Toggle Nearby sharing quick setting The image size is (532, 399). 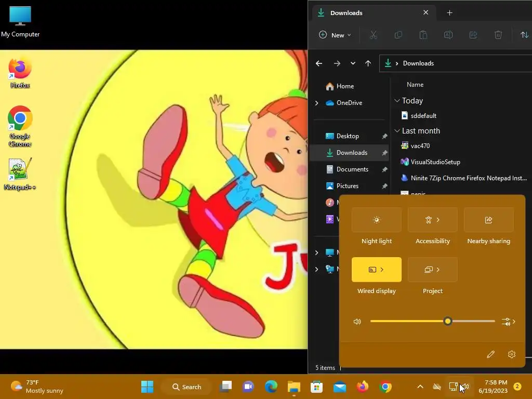pyautogui.click(x=488, y=220)
